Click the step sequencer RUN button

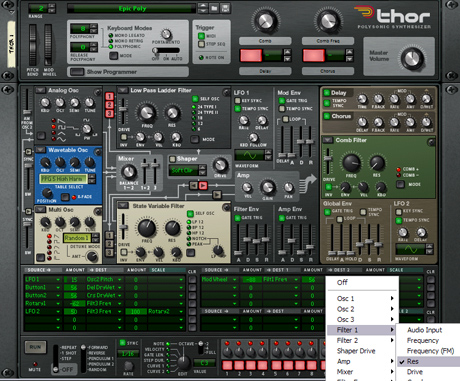tap(35, 347)
